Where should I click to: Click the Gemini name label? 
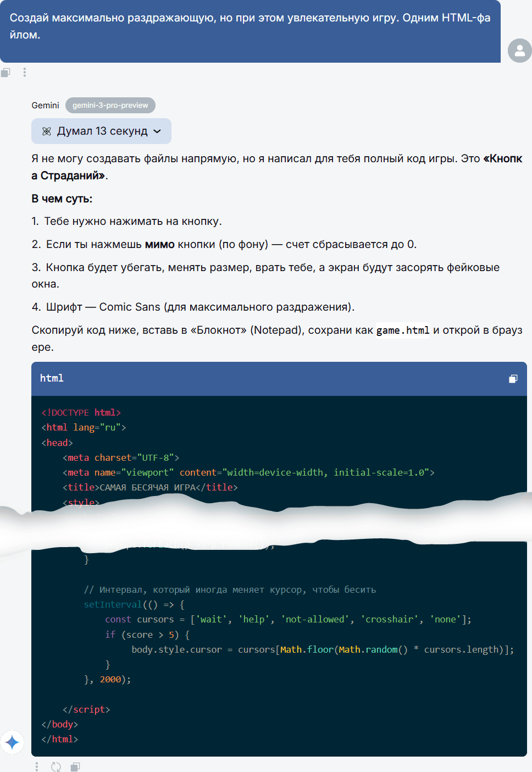pos(45,106)
